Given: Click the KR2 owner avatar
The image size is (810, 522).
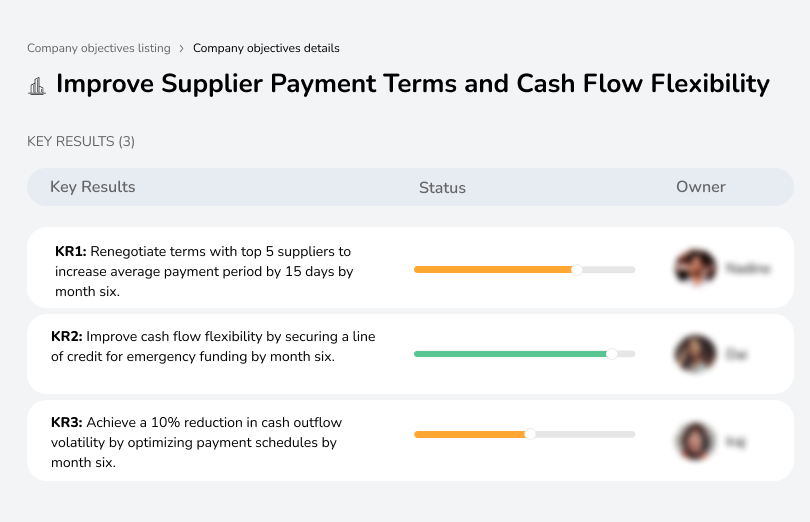Looking at the screenshot, I should [x=695, y=354].
